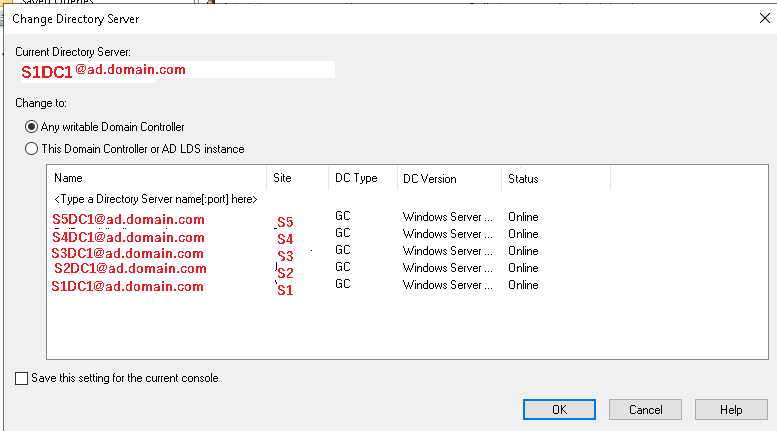Select server S5DC1@ad.domain.com in the list
Viewport: 777px width, 431px height.
128,220
